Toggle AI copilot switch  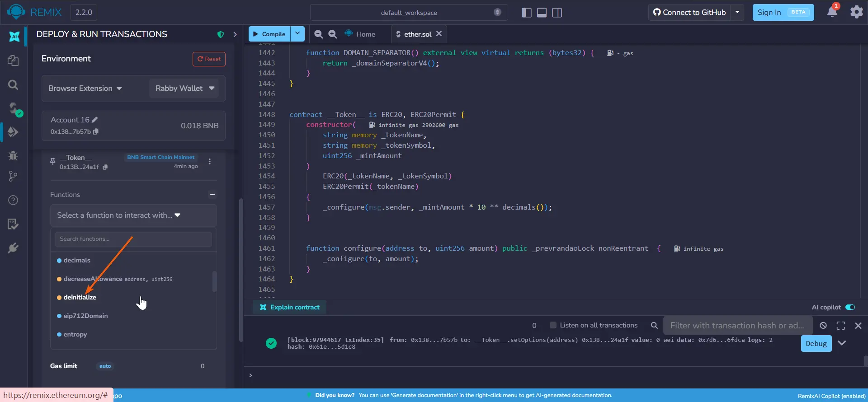coord(850,307)
